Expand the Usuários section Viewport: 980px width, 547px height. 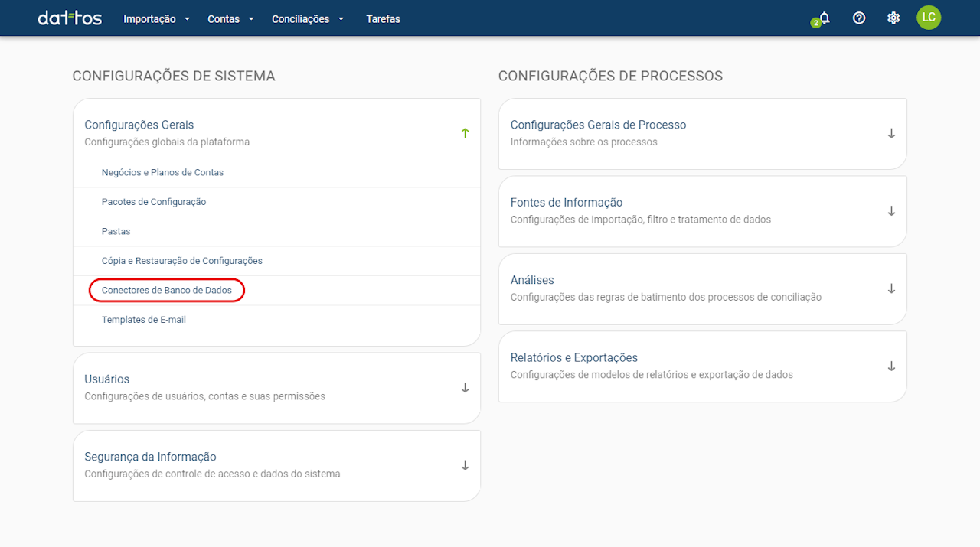465,388
